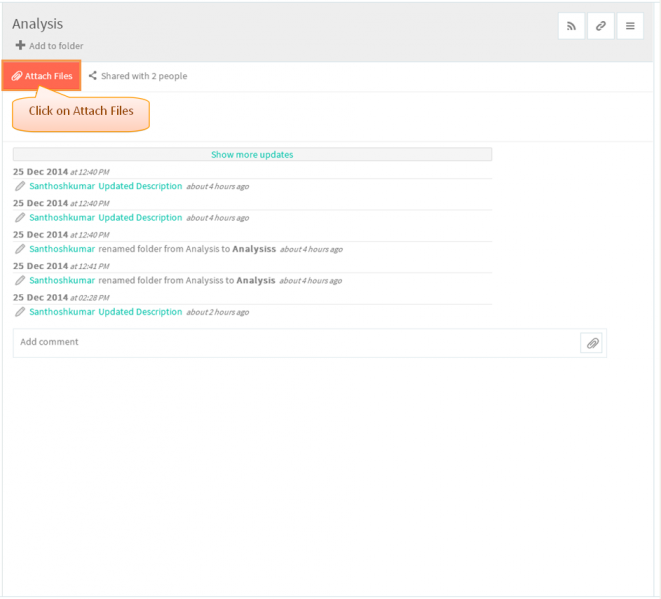
Task: Click pencil icon in first update row
Action: [20, 186]
